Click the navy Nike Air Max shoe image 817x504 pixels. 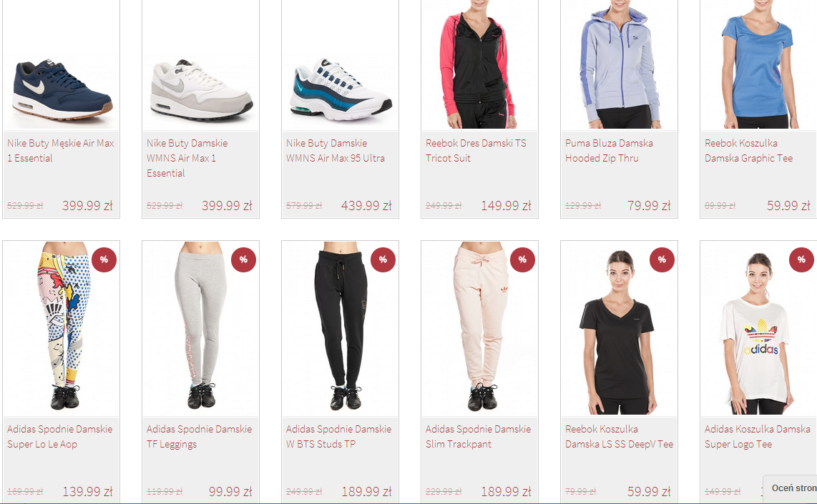point(62,89)
